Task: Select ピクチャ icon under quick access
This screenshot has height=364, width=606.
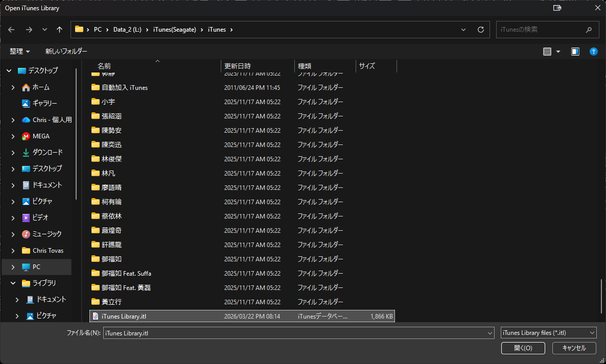Action: pyautogui.click(x=26, y=202)
